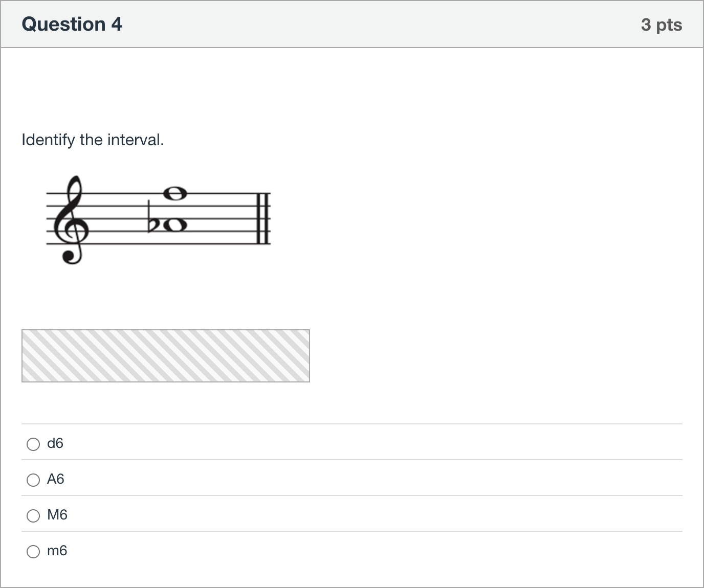This screenshot has height=588, width=704.
Task: Select the d6 radio button
Action: click(x=33, y=444)
